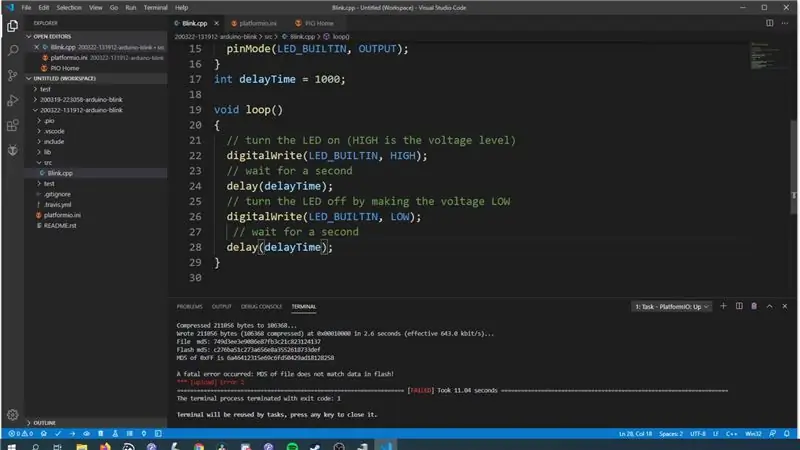Open the Terminal menu
Image resolution: width=800 pixels, height=450 pixels.
156,8
